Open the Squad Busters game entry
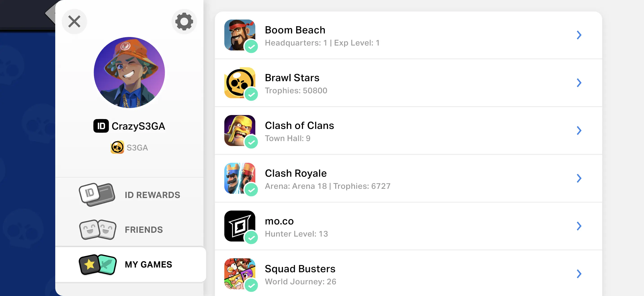 300,274
